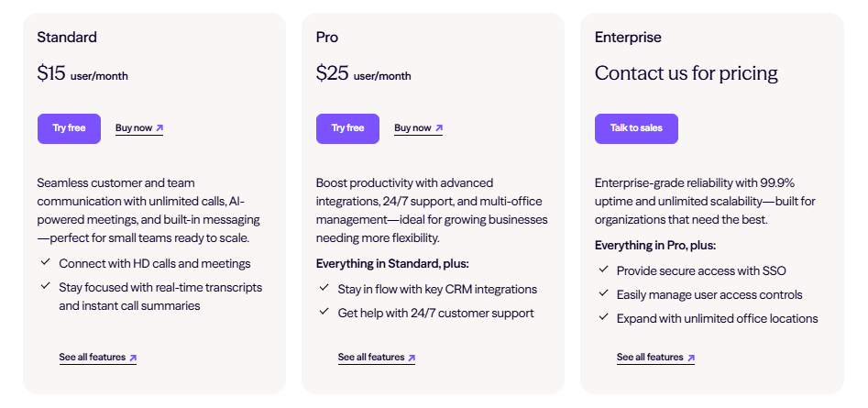See all features of Pro plan

tap(371, 357)
